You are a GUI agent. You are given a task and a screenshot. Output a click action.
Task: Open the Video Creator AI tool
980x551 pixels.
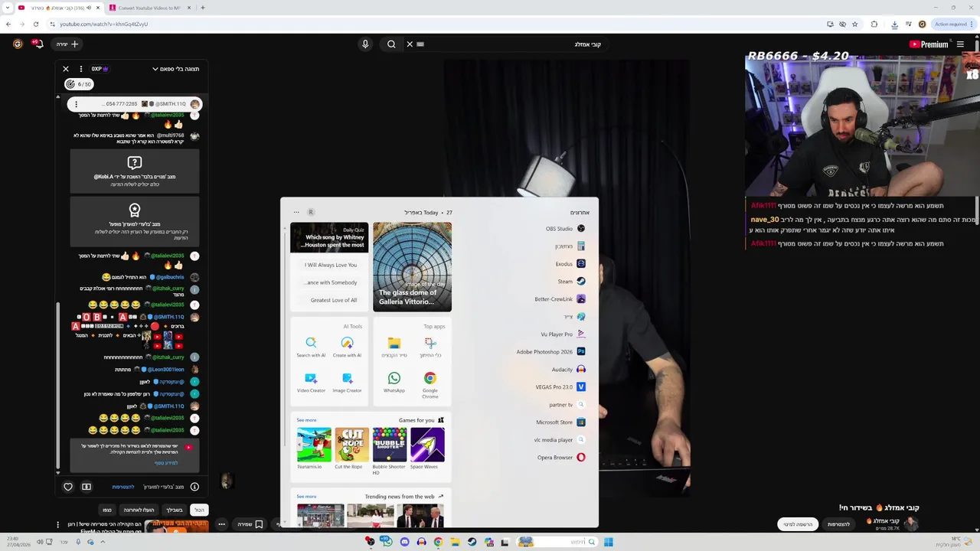[311, 382]
